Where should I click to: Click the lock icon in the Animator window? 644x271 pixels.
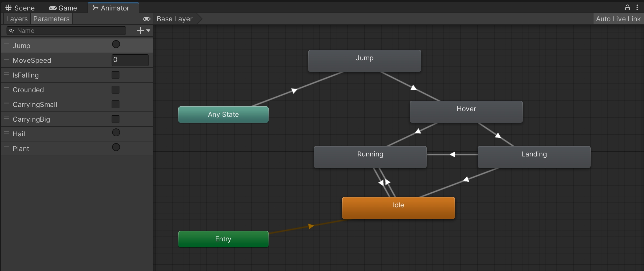coord(627,8)
